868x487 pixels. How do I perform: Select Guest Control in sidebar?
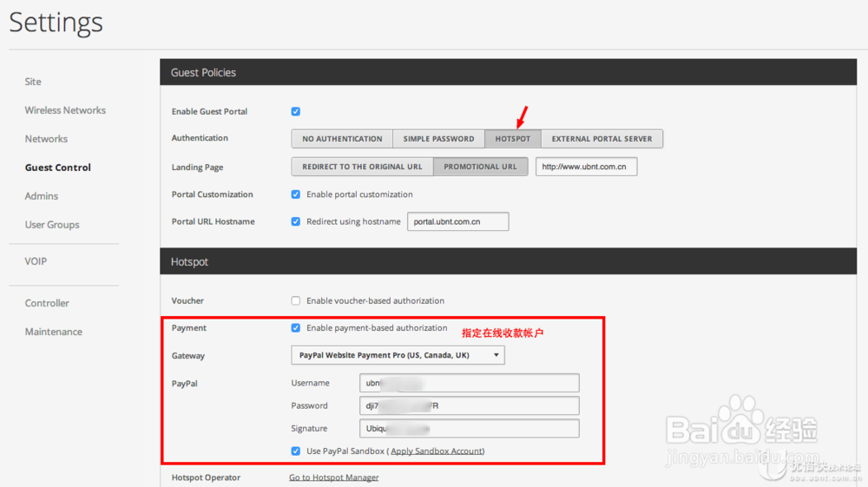(x=57, y=168)
